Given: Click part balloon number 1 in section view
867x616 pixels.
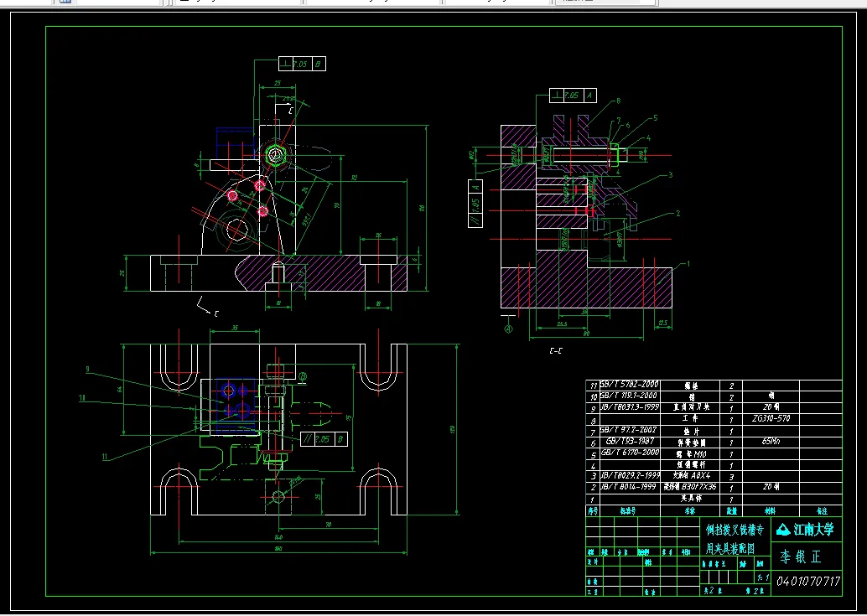Looking at the screenshot, I should pyautogui.click(x=688, y=264).
